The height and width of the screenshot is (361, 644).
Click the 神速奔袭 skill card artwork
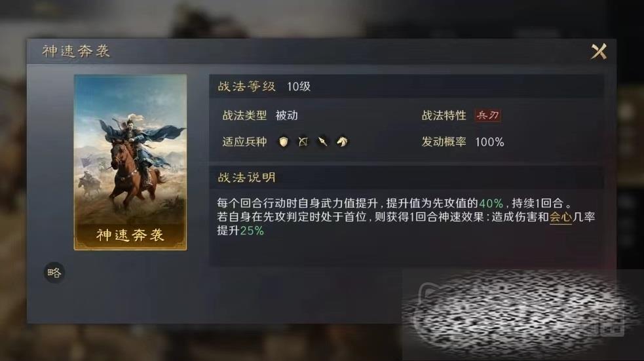(x=130, y=162)
